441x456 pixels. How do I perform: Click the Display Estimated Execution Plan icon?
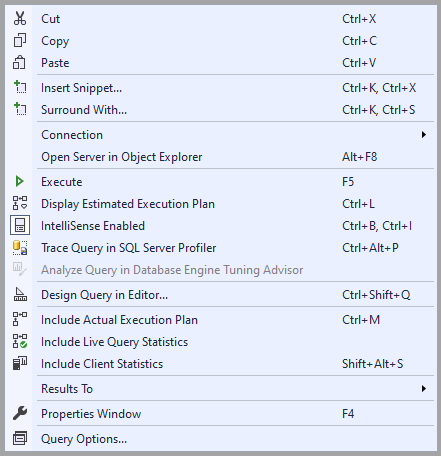pos(20,204)
